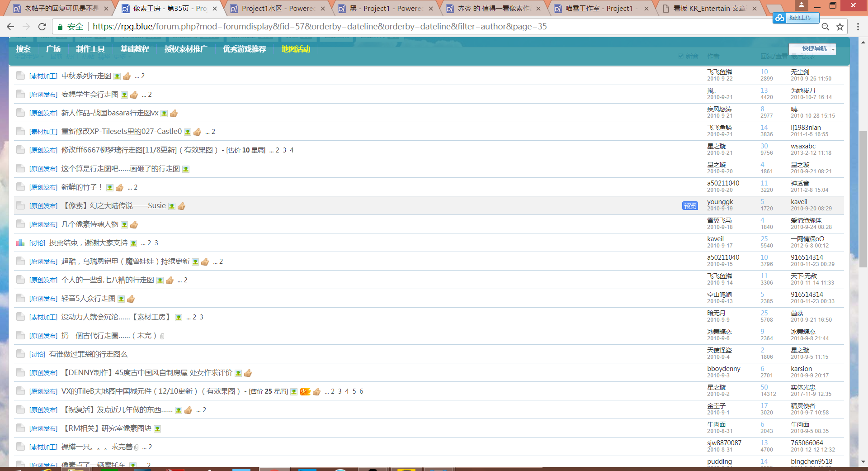868x471 pixels.
Task: Click the 预览 button on Susie thread
Action: tap(690, 206)
